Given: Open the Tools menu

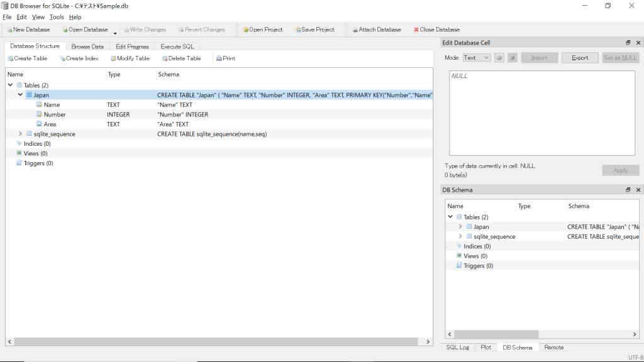Looking at the screenshot, I should [57, 17].
